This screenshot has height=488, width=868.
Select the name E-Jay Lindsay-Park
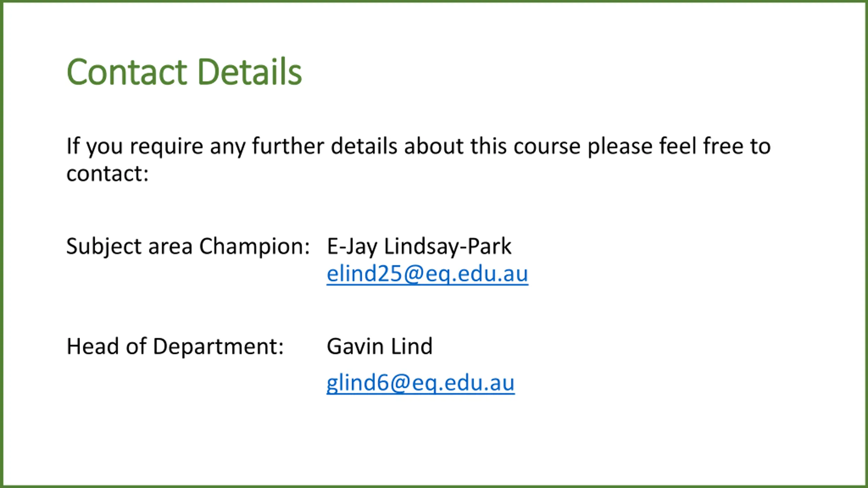(x=419, y=246)
